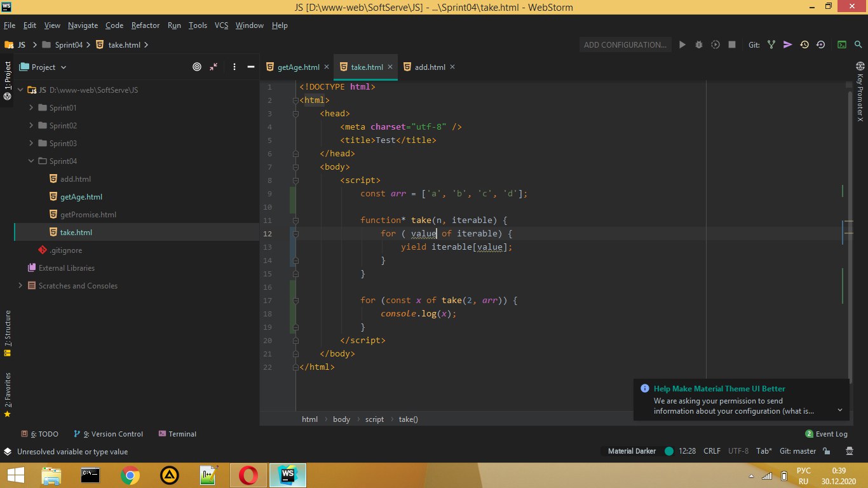Expand the Sprint01 folder
868x488 pixels.
[31, 107]
